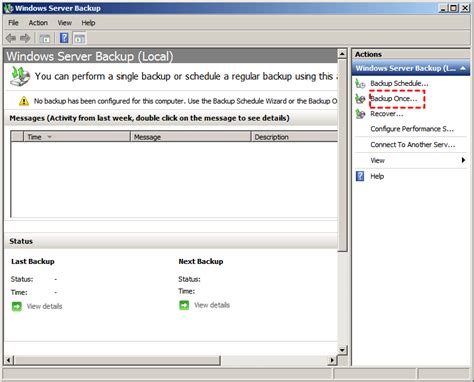
Task: Click the Back arrow toolbar icon
Action: point(11,38)
